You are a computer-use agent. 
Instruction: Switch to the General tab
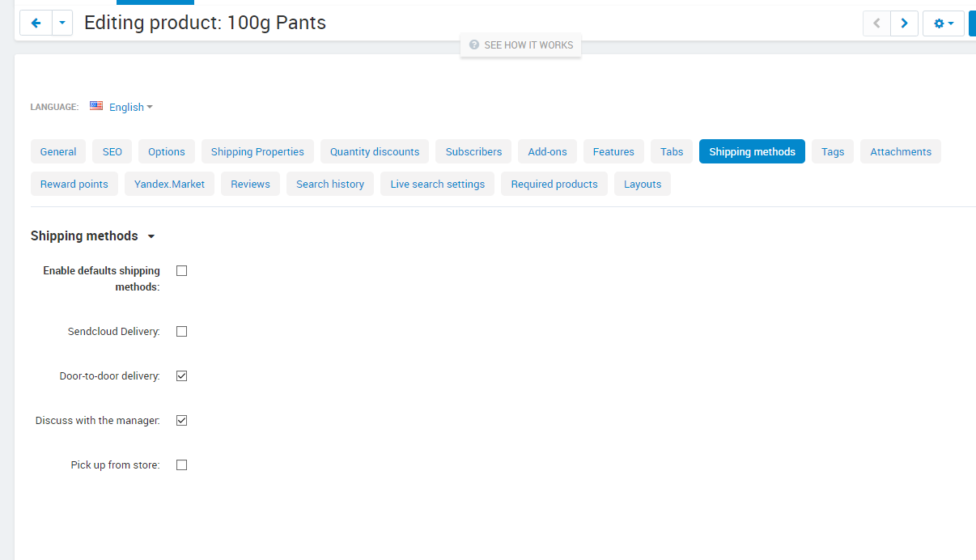coord(58,151)
